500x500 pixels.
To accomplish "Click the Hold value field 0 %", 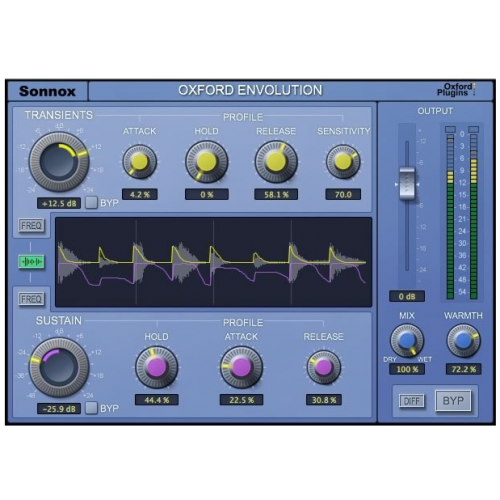I will (x=207, y=194).
